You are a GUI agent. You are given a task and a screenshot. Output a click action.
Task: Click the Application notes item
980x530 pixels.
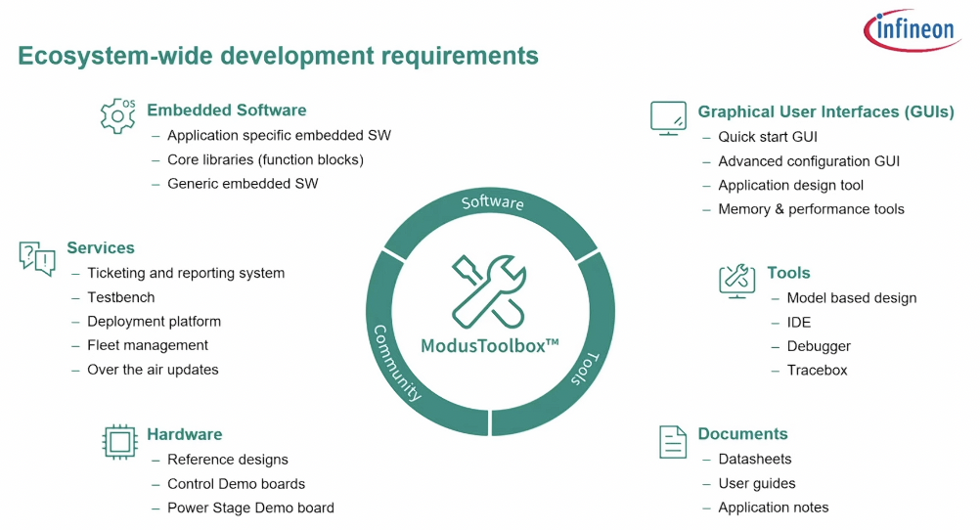click(x=773, y=508)
